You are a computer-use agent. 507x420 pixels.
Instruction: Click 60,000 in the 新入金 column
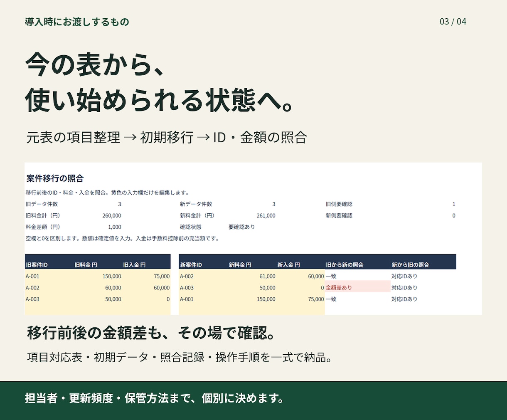316,276
